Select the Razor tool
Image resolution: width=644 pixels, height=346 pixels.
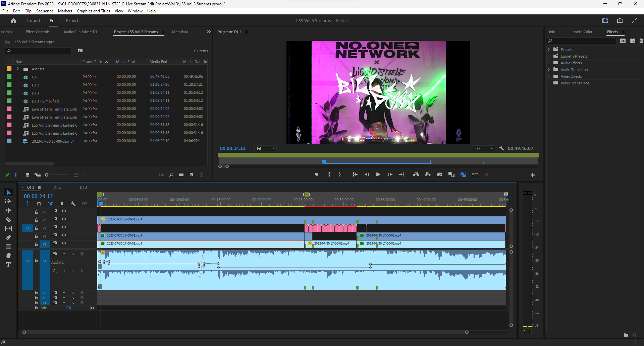(8, 220)
